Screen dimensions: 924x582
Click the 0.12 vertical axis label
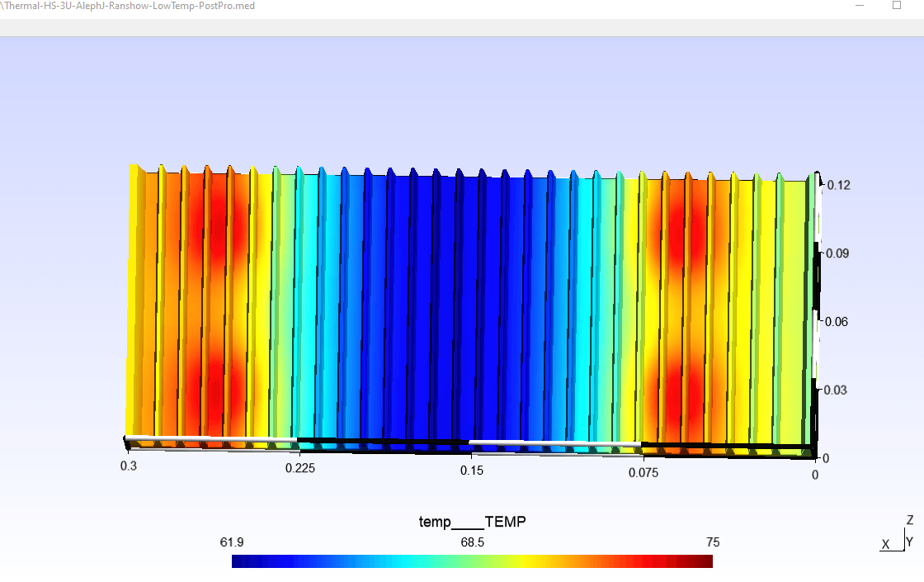click(x=838, y=185)
